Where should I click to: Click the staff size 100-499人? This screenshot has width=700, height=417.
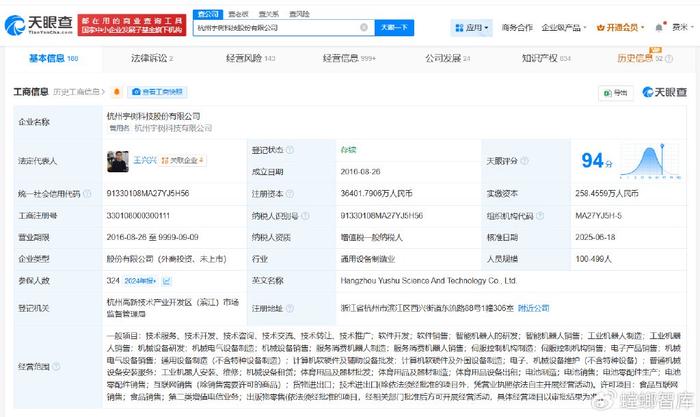tap(593, 259)
